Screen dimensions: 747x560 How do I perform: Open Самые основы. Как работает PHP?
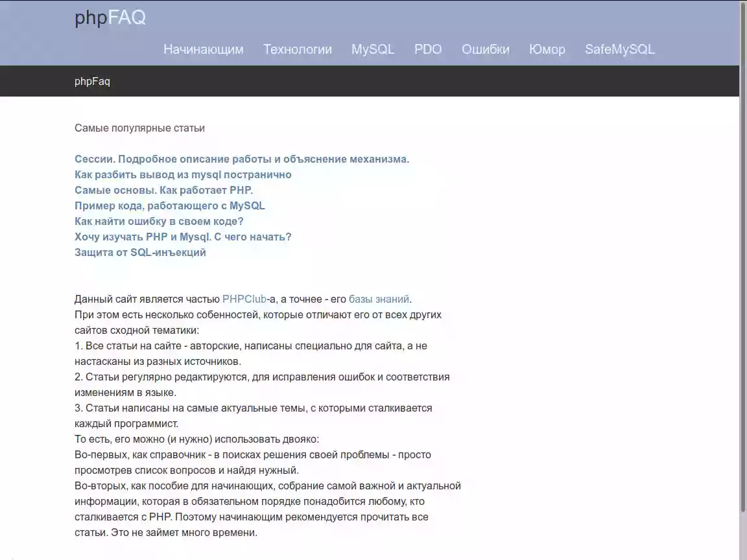click(164, 190)
